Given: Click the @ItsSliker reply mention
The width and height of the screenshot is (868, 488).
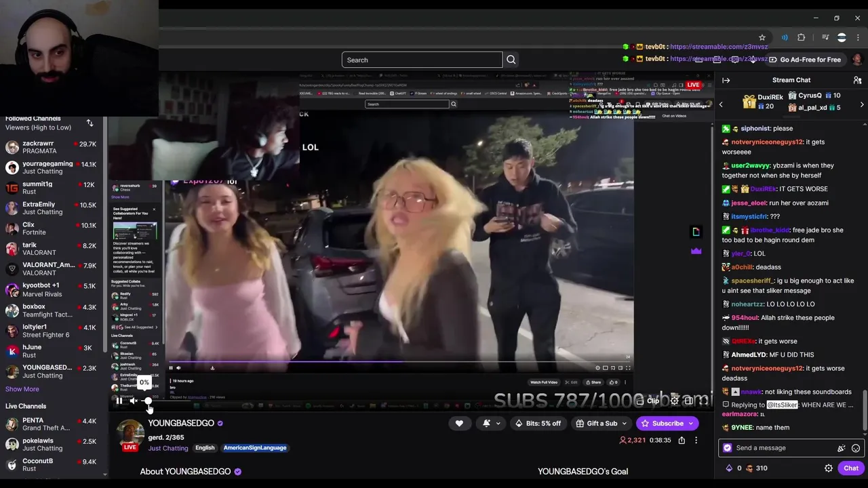Looking at the screenshot, I should click(x=783, y=405).
